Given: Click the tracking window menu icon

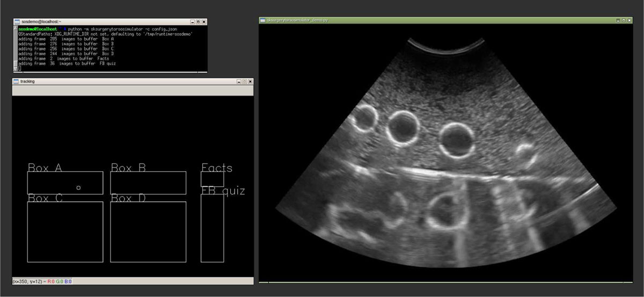Looking at the screenshot, I should coord(16,81).
